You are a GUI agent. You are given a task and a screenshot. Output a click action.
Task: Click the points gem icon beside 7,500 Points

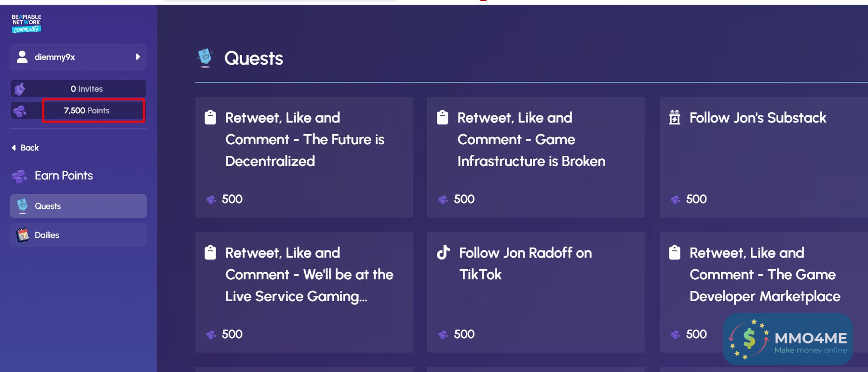click(20, 111)
